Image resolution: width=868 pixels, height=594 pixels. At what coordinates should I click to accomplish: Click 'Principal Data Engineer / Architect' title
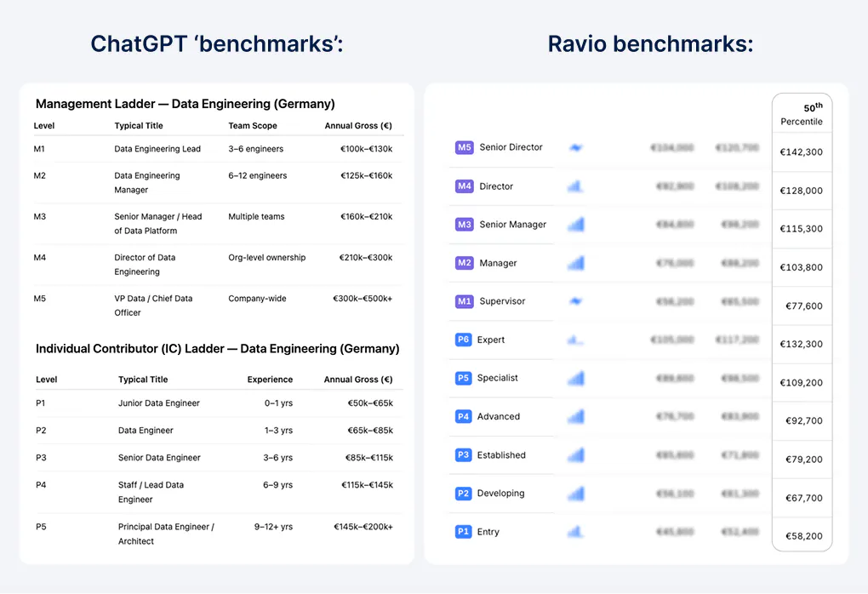(x=166, y=534)
